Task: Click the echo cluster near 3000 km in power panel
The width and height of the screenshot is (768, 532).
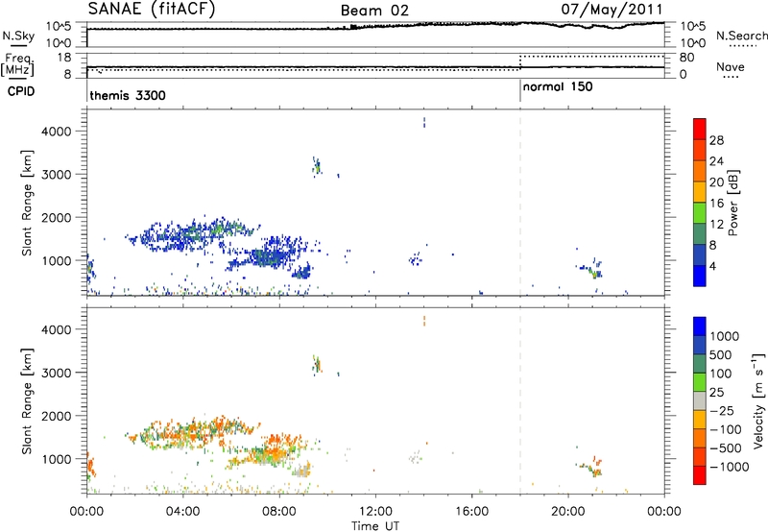Action: (x=317, y=167)
